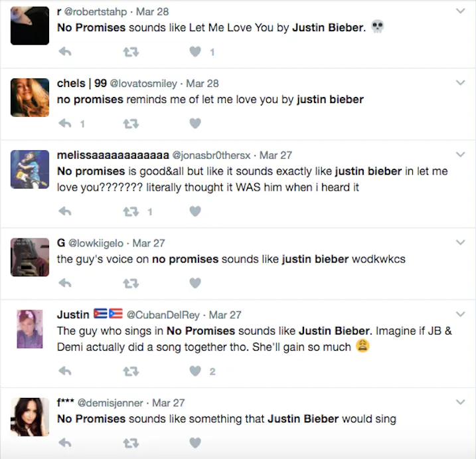Reply to @robertstahp's tweet
Image resolution: width=476 pixels, height=459 pixels.
tap(64, 51)
